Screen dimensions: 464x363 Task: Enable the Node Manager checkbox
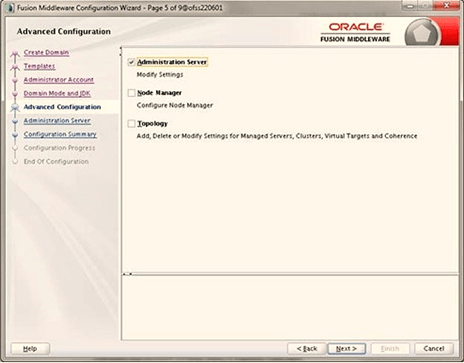(x=131, y=93)
